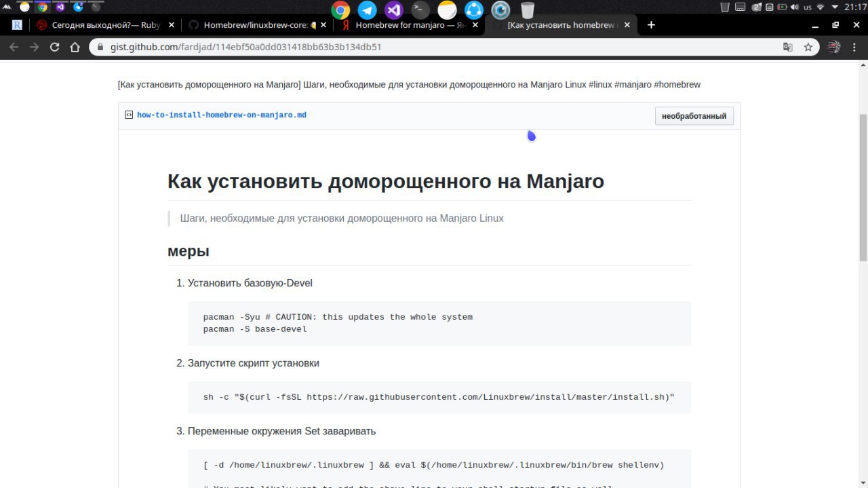
Task: Click 'pacman -S base-devel' code line
Action: (x=255, y=329)
